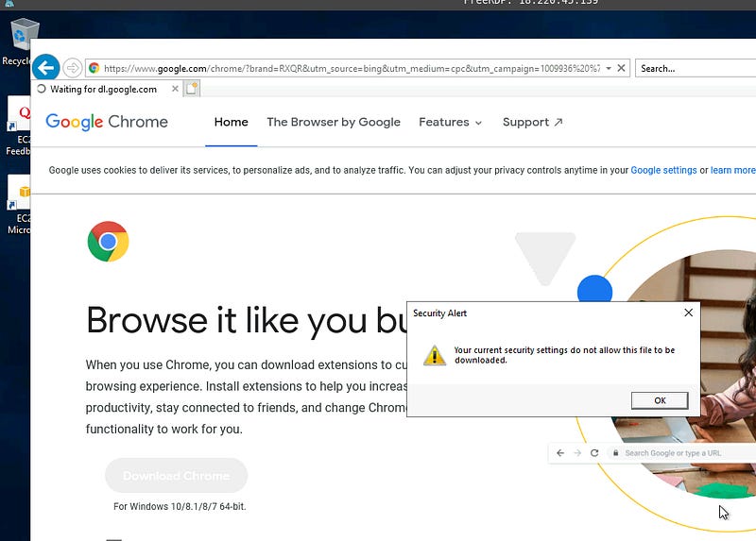Close the Security Alert dialog
Viewport: 756px width, 541px height.
point(689,313)
